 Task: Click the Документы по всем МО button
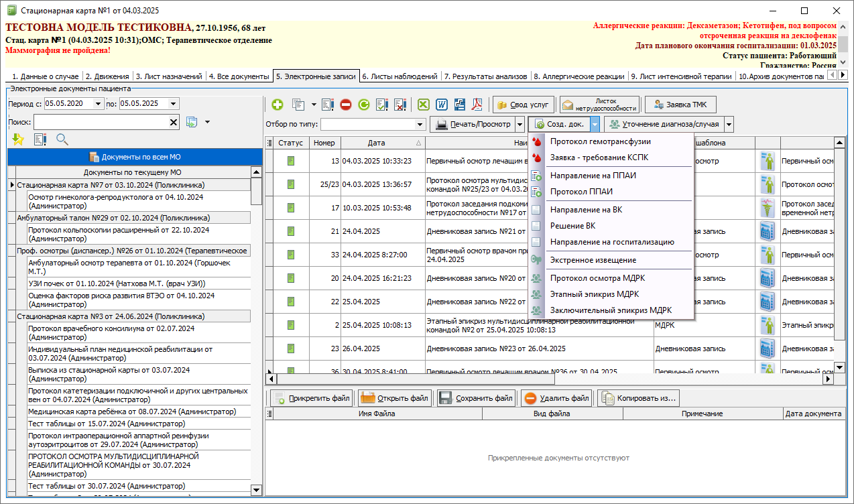pos(134,157)
